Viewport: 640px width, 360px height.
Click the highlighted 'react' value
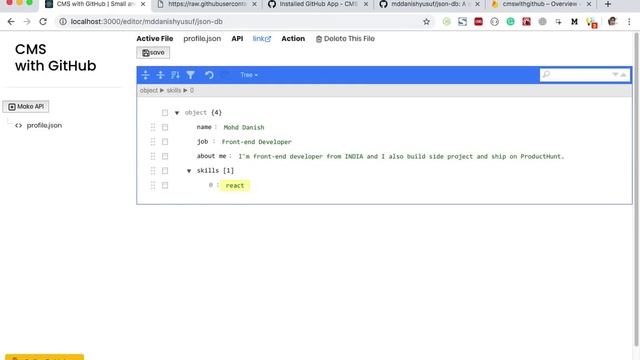pos(235,185)
